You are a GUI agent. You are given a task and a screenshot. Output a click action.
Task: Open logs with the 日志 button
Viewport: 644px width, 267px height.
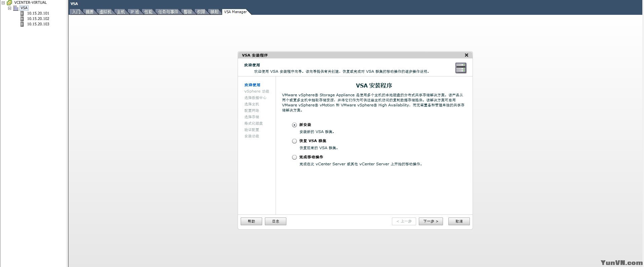click(x=276, y=222)
